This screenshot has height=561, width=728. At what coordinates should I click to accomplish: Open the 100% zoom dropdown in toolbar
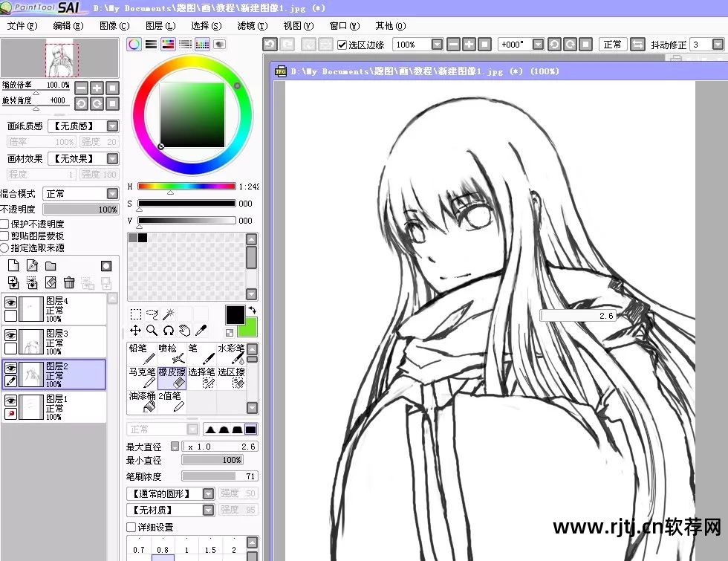pyautogui.click(x=437, y=44)
